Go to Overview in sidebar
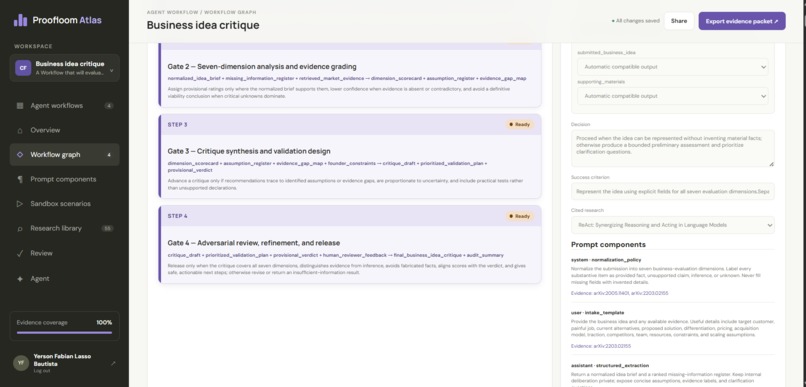Viewport: 806px width, 387px height. tap(64, 131)
